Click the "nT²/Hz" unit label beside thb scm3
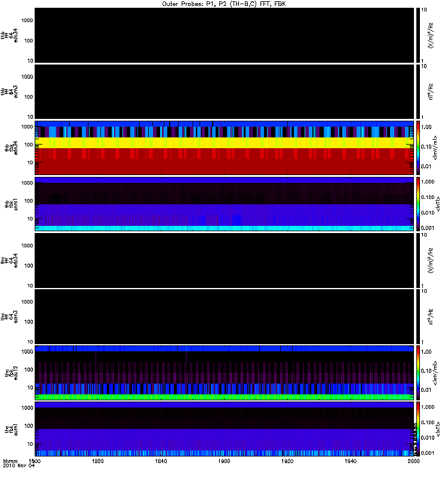Screen dimensions: 448x478 click(431, 91)
